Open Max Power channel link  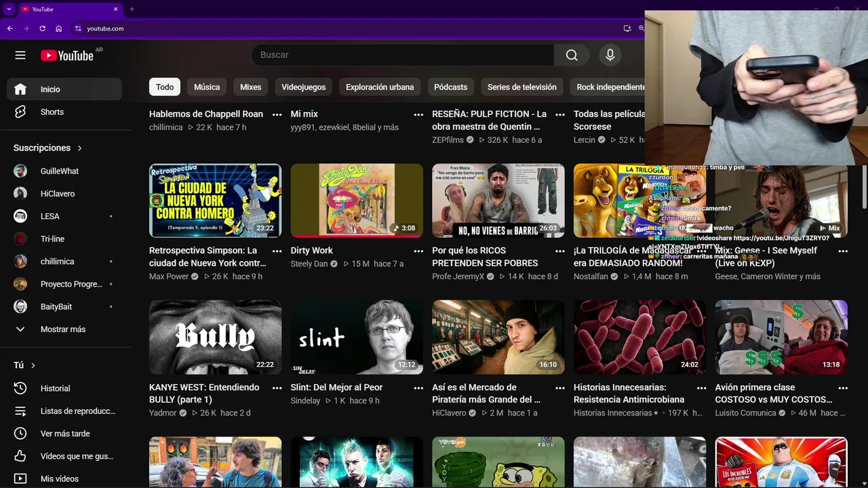(x=169, y=277)
